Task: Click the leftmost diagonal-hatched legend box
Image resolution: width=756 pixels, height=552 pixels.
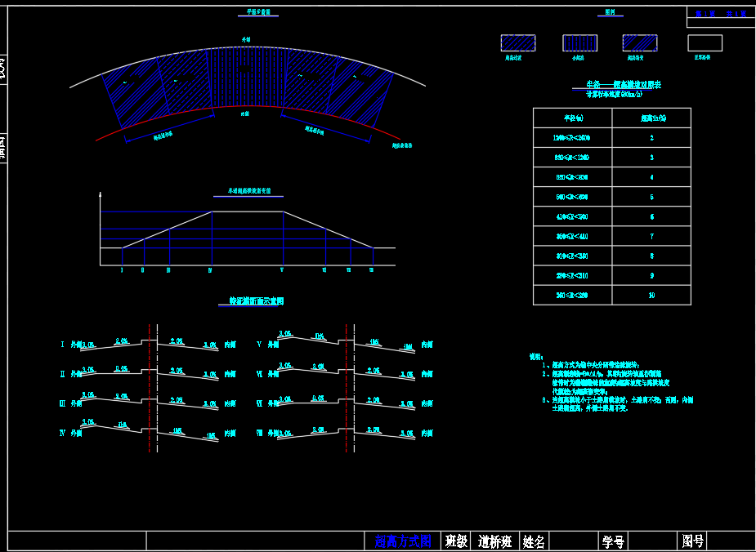Action: pyautogui.click(x=517, y=43)
